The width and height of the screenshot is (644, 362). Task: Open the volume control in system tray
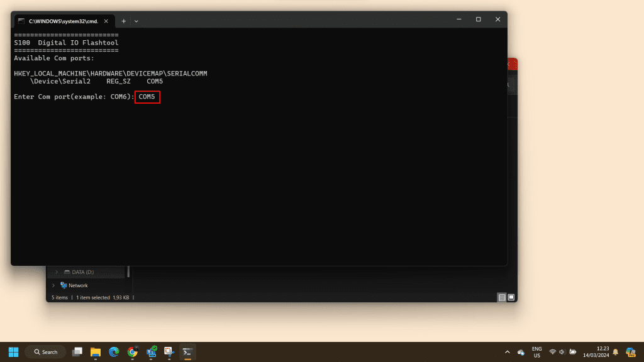click(562, 352)
